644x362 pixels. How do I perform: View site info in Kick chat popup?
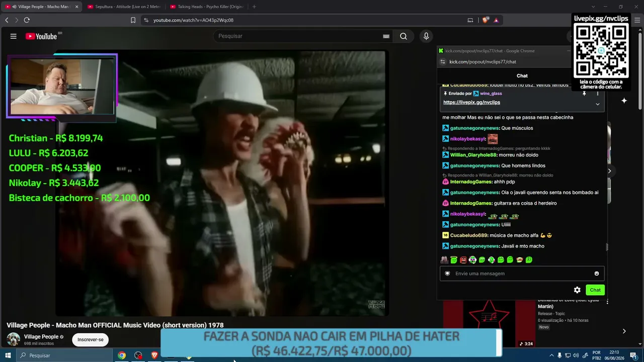(x=443, y=62)
